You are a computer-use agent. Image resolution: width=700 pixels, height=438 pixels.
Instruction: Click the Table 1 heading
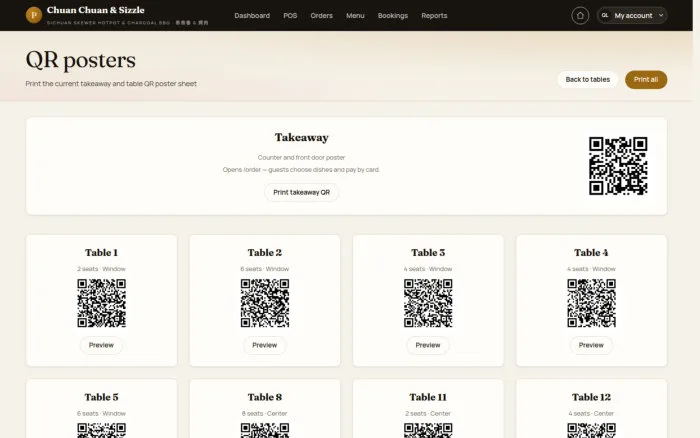pos(101,253)
